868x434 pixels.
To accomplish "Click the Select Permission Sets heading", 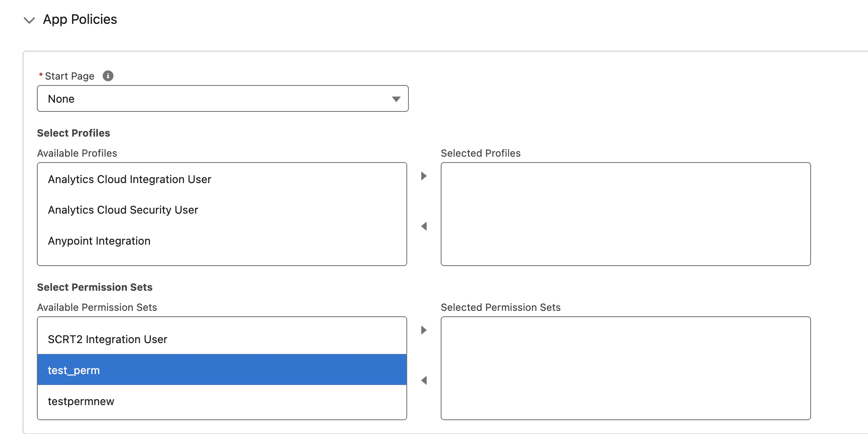I will pos(95,287).
